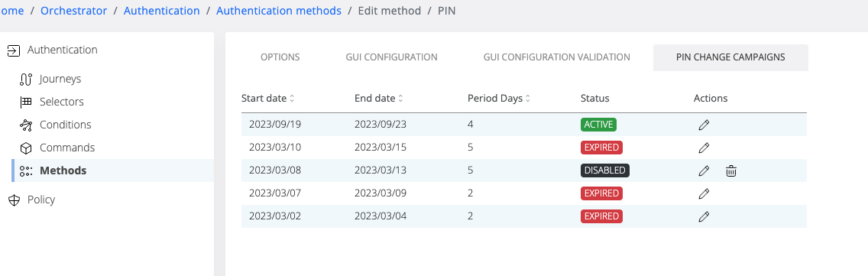Open Selectors in the sidebar
The height and width of the screenshot is (276, 868).
pos(61,102)
